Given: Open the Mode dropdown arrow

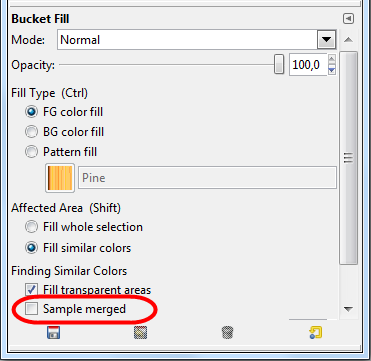Looking at the screenshot, I should 326,40.
